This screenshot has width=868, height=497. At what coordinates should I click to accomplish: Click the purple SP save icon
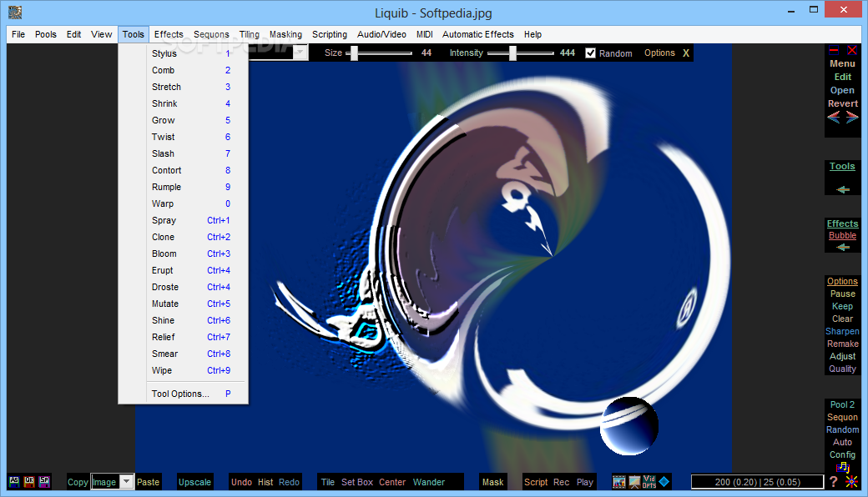[44, 481]
